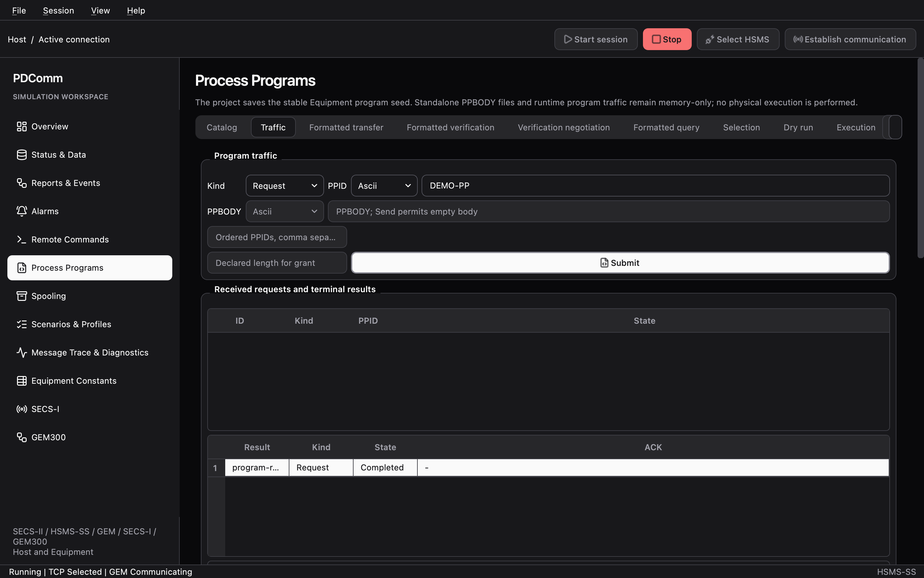Switch to the Catalog tab
This screenshot has height=578, width=924.
coord(222,127)
